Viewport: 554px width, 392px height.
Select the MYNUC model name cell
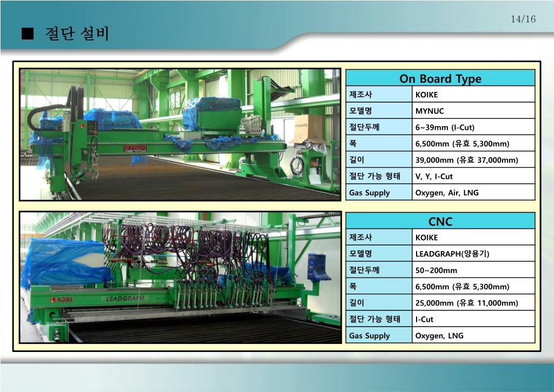(x=473, y=110)
